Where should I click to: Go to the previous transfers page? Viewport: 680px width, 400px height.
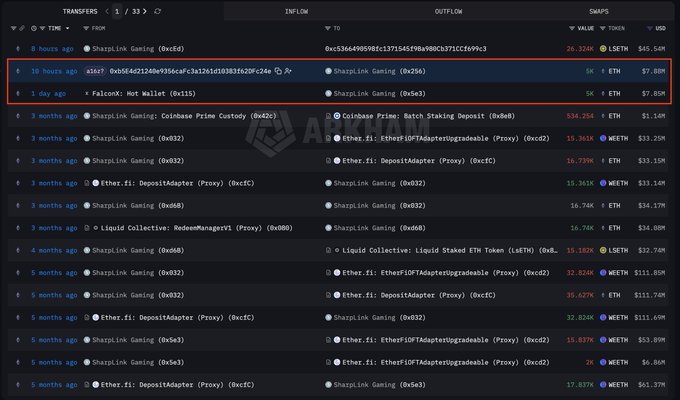107,11
